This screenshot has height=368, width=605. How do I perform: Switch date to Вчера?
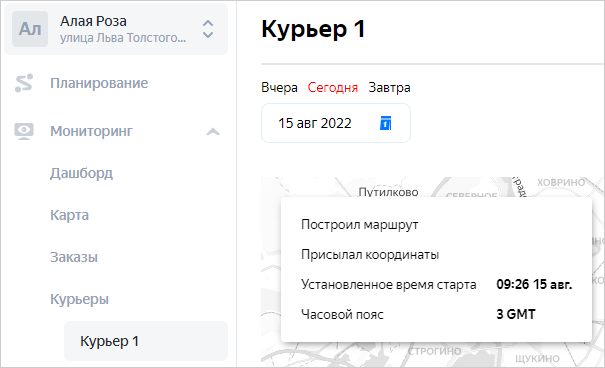pyautogui.click(x=279, y=88)
